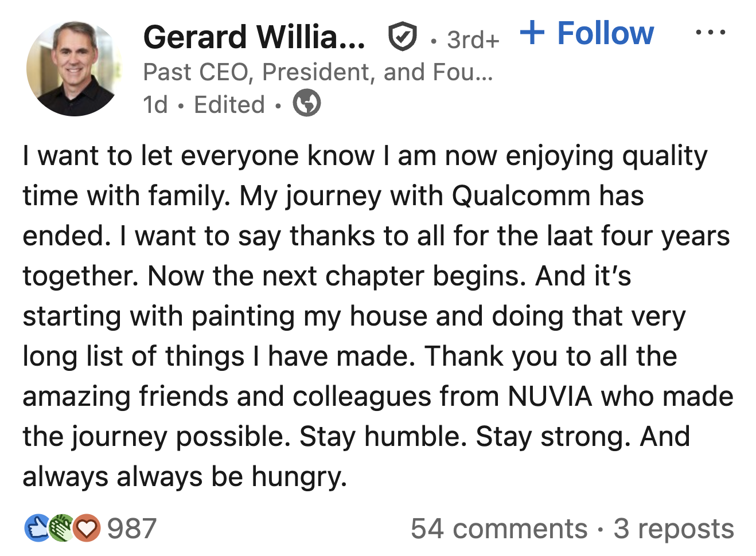Click the plus sign beside Follow
The image size is (756, 556).
pyautogui.click(x=532, y=33)
